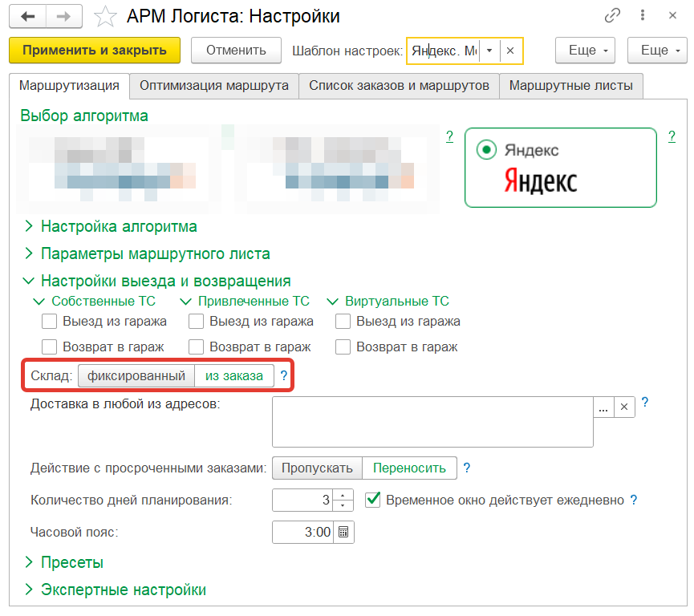Open help icon right of Яндекс card
The width and height of the screenshot is (694, 616).
672,136
